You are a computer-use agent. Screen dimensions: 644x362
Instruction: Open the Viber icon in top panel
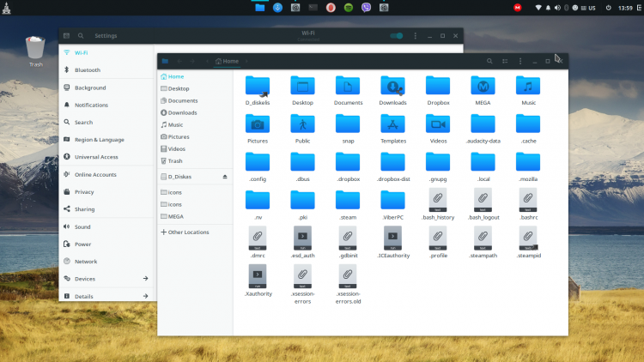pos(366,8)
